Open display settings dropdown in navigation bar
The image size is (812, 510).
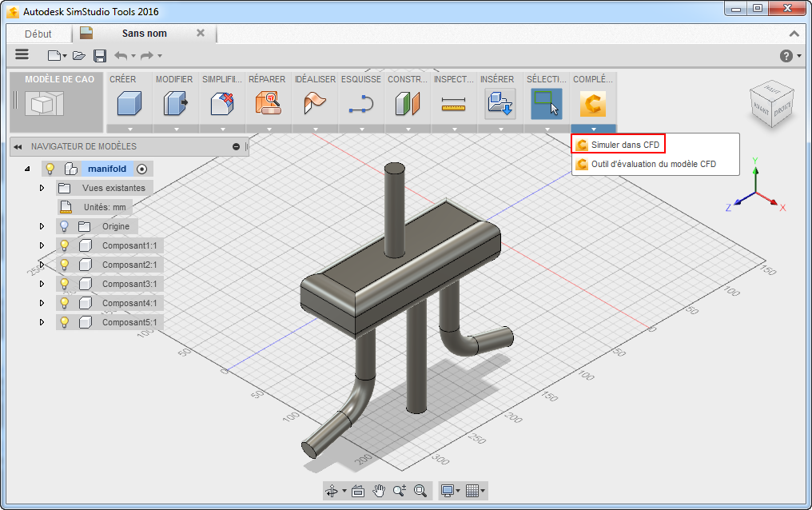458,491
